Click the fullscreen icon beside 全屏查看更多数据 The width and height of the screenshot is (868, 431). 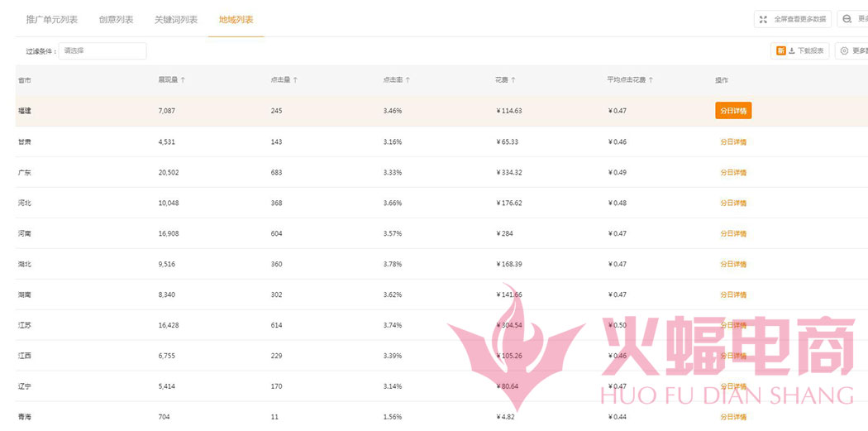coord(763,19)
